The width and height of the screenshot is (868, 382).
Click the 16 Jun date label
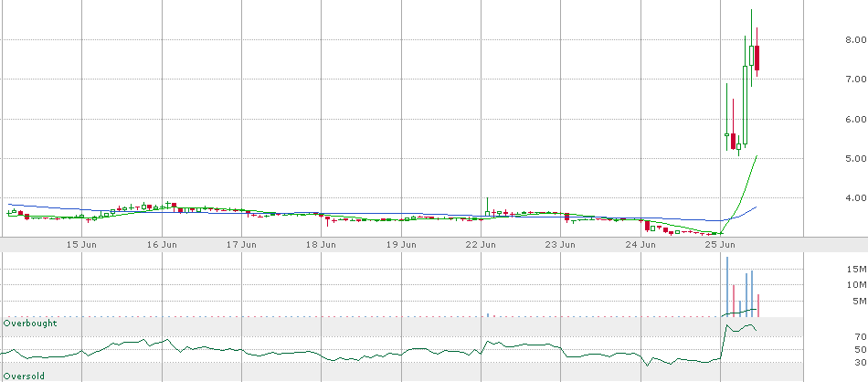point(163,245)
